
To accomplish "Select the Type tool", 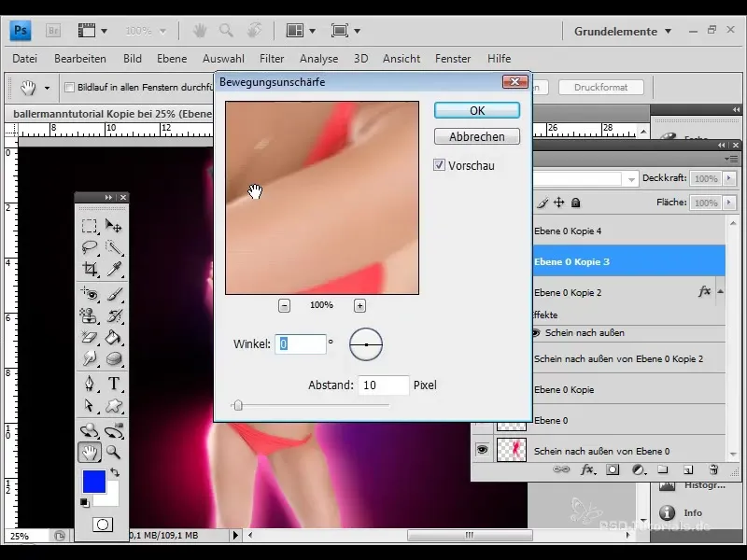I will click(x=113, y=384).
